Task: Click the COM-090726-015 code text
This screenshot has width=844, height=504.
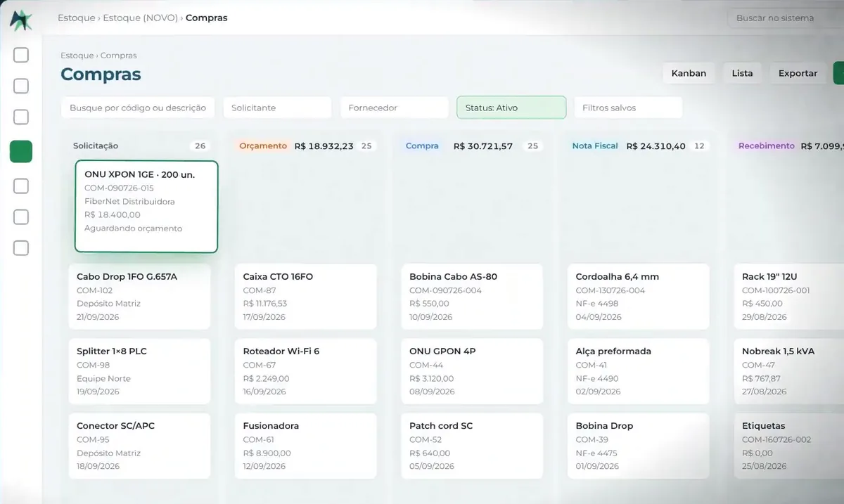Action: pos(119,188)
